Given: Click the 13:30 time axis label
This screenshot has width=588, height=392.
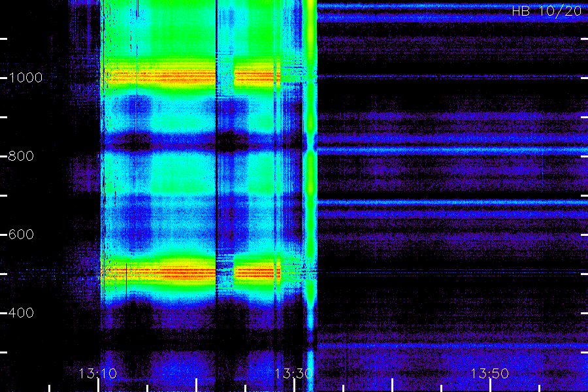Looking at the screenshot, I should pos(293,374).
